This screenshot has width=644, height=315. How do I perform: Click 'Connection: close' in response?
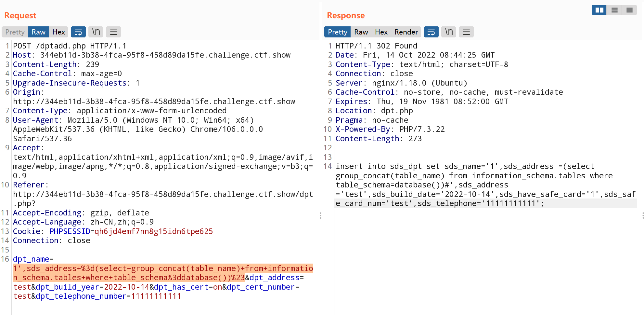point(374,74)
